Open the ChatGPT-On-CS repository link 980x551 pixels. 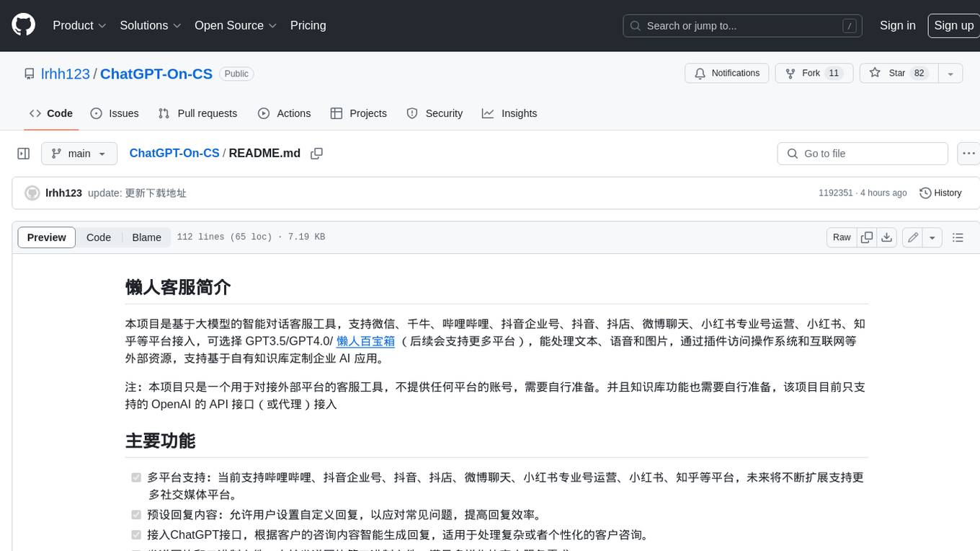point(156,74)
